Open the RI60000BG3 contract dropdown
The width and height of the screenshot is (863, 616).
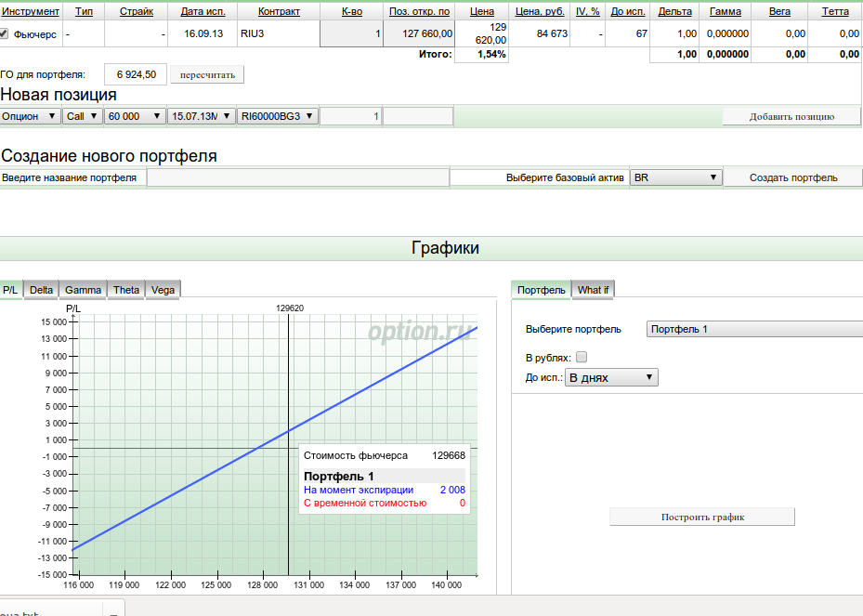(277, 116)
